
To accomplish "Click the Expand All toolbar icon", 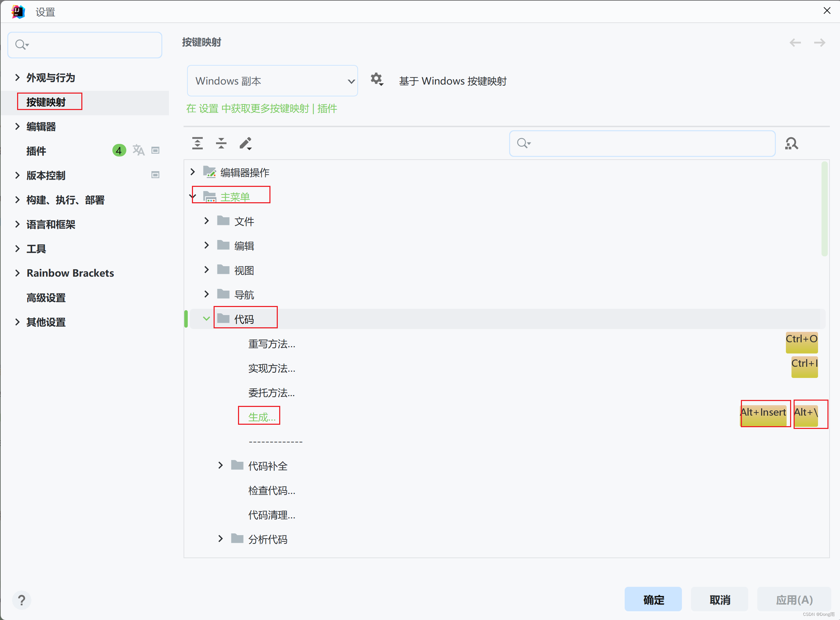I will [x=197, y=143].
